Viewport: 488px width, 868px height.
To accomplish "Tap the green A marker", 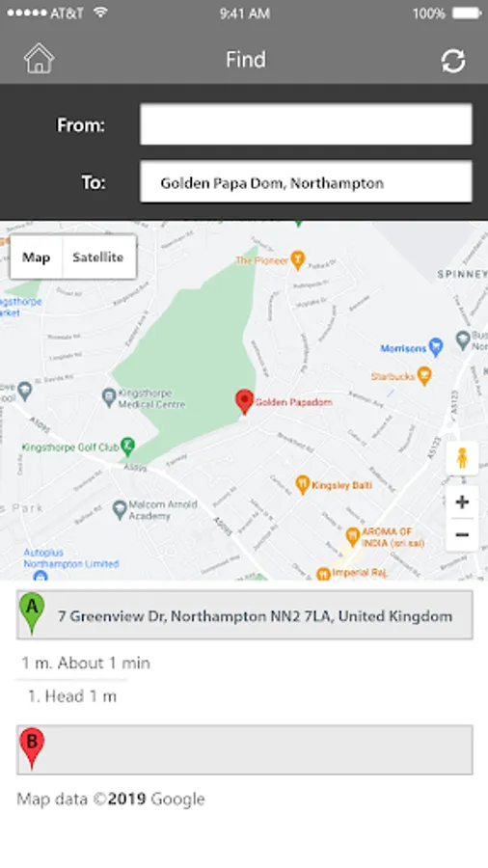I will (x=32, y=611).
